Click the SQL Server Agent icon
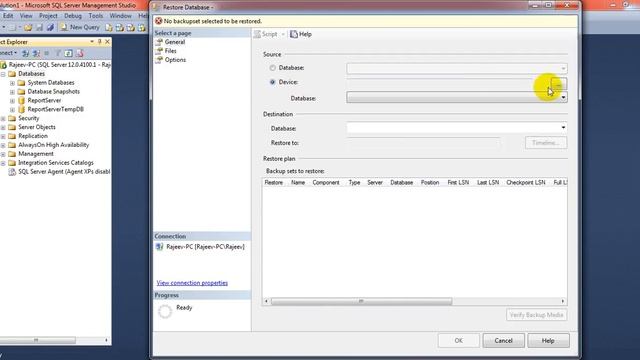 pos(12,172)
